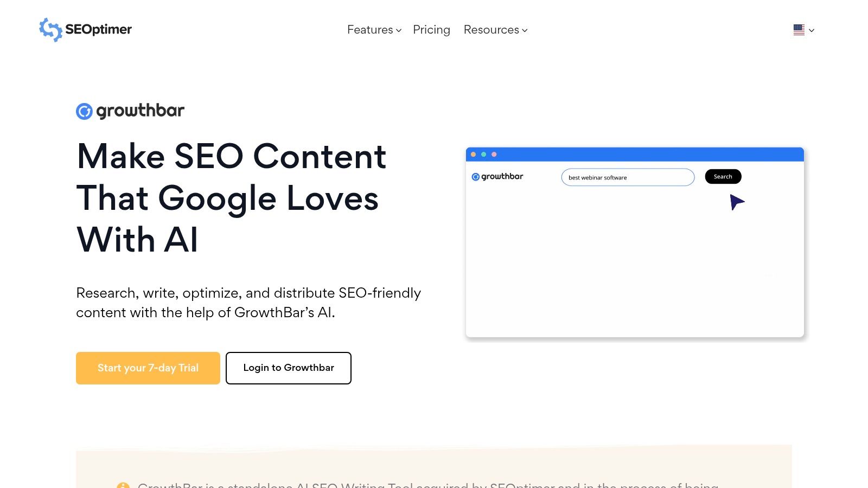This screenshot has width=868, height=488.
Task: Click the Start your 7-day Trial button
Action: 148,368
